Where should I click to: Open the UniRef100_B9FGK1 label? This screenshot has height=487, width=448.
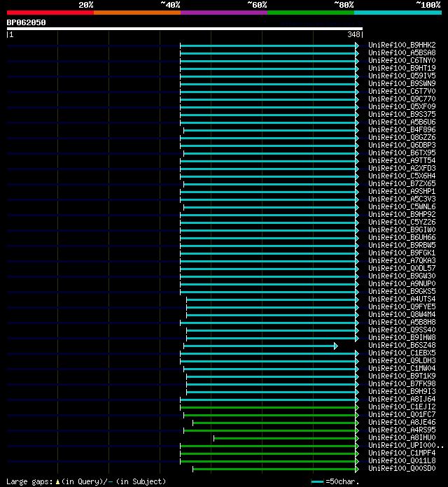pyautogui.click(x=402, y=253)
